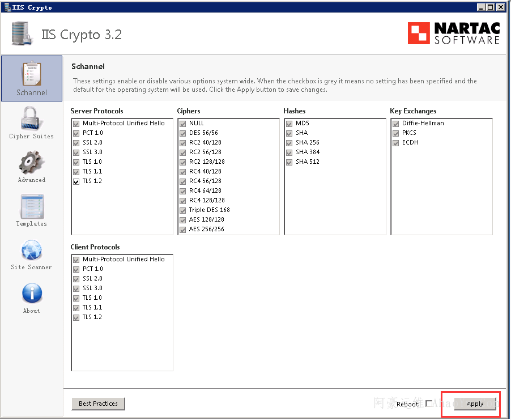This screenshot has width=511, height=420.
Task: Toggle the SHA 512 hash checkbox
Action: [289, 163]
